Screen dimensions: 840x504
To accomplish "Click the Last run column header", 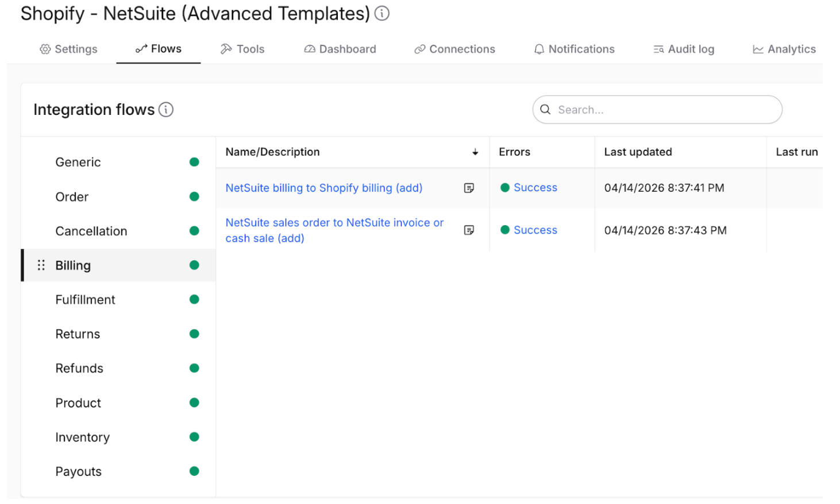I will click(796, 152).
